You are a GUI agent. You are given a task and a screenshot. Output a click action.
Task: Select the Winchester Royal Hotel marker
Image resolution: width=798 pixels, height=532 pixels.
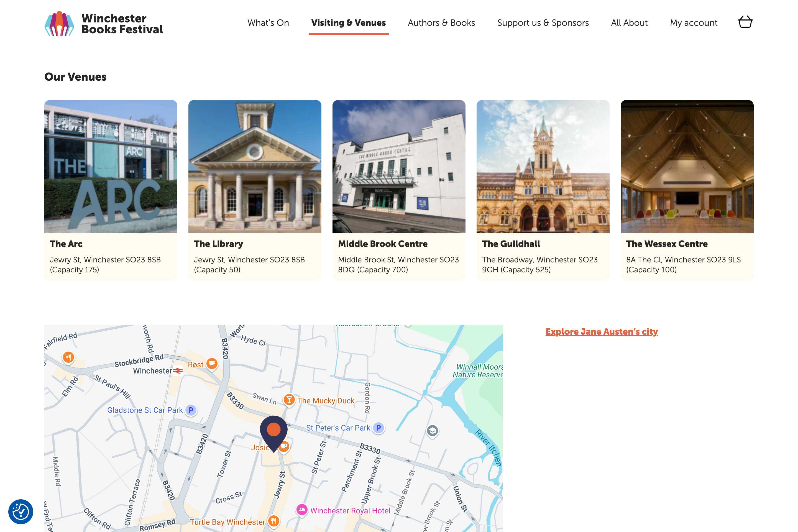pos(302,510)
